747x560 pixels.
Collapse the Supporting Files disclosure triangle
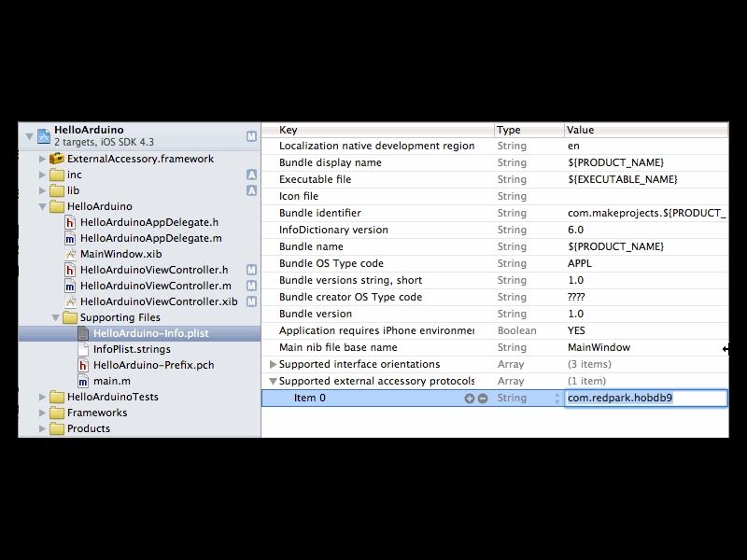click(55, 317)
